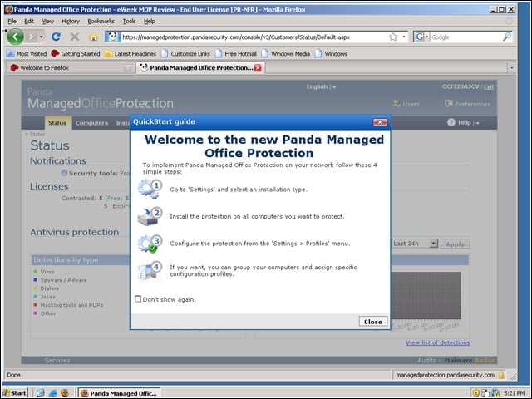Expand the address bar history dropdown
532x399 pixels.
coord(404,37)
